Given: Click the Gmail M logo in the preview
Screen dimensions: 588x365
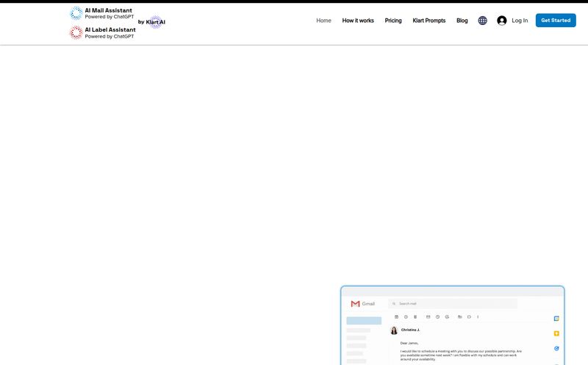Looking at the screenshot, I should point(355,304).
